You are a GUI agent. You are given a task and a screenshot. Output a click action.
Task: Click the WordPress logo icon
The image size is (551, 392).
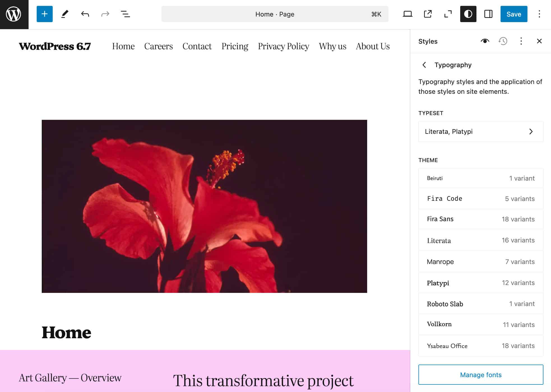14,15
